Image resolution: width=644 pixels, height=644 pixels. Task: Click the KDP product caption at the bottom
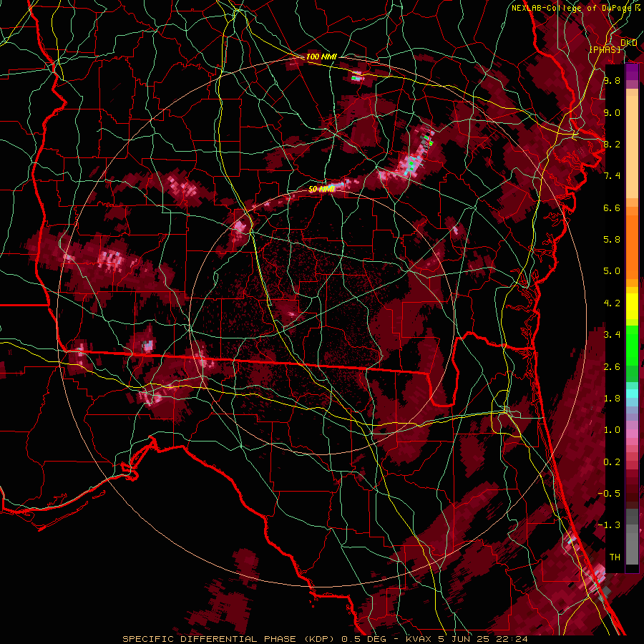[326, 639]
